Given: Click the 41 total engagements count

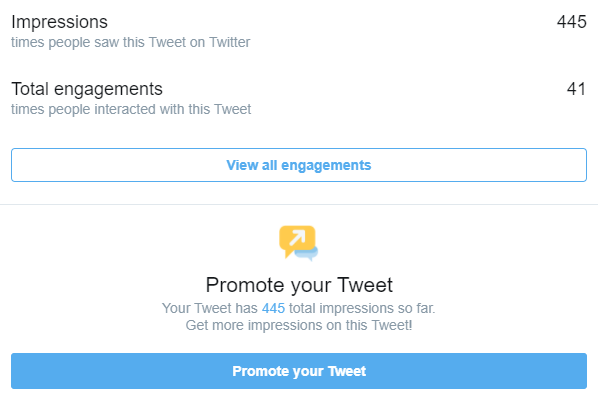Looking at the screenshot, I should tap(576, 89).
